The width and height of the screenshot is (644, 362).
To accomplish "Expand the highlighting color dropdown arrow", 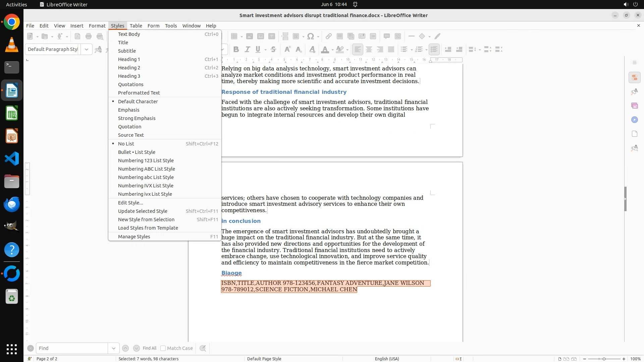I will coord(347,50).
